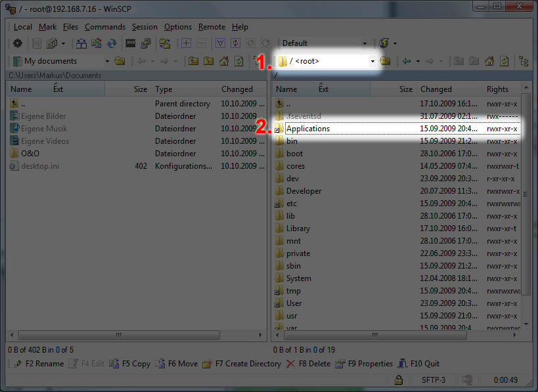Screen dimensions: 538x392
Task: Click F2 Rename button
Action: coord(38,364)
